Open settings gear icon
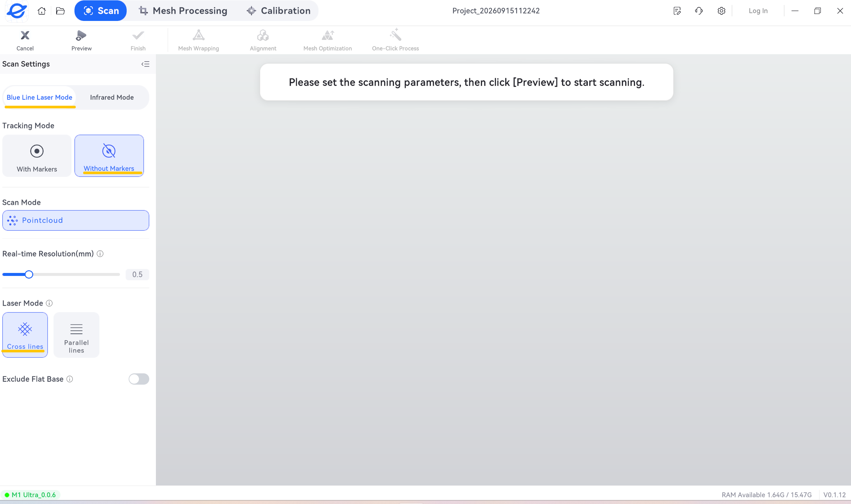The height and width of the screenshot is (504, 851). pyautogui.click(x=721, y=11)
